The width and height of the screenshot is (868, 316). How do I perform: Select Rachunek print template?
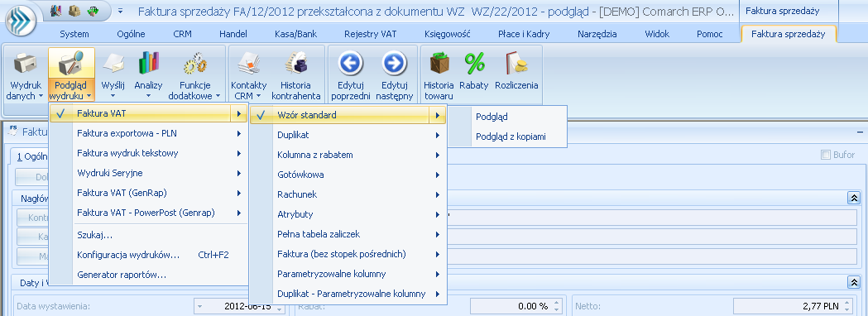click(x=348, y=194)
